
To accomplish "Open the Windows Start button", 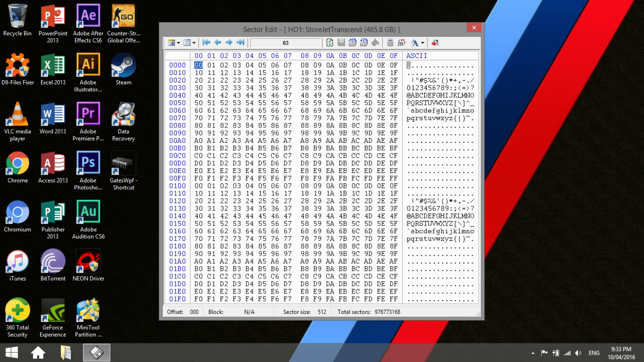I will (x=12, y=353).
